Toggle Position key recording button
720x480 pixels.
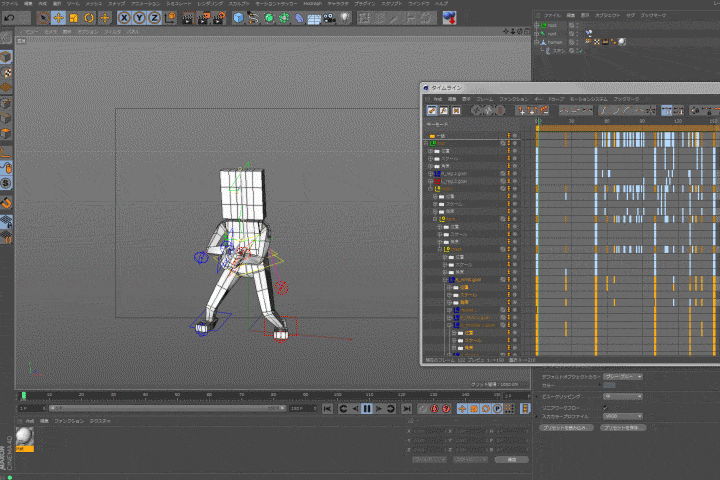[x=462, y=409]
